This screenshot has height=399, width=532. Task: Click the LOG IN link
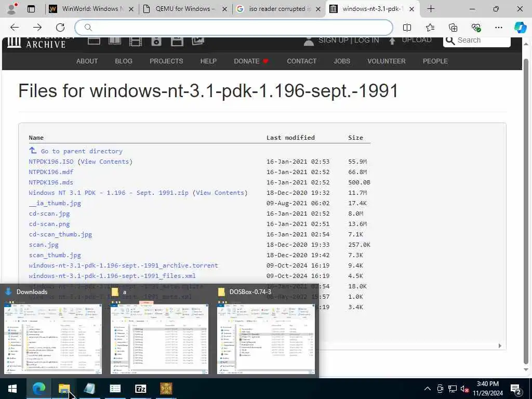(x=366, y=40)
